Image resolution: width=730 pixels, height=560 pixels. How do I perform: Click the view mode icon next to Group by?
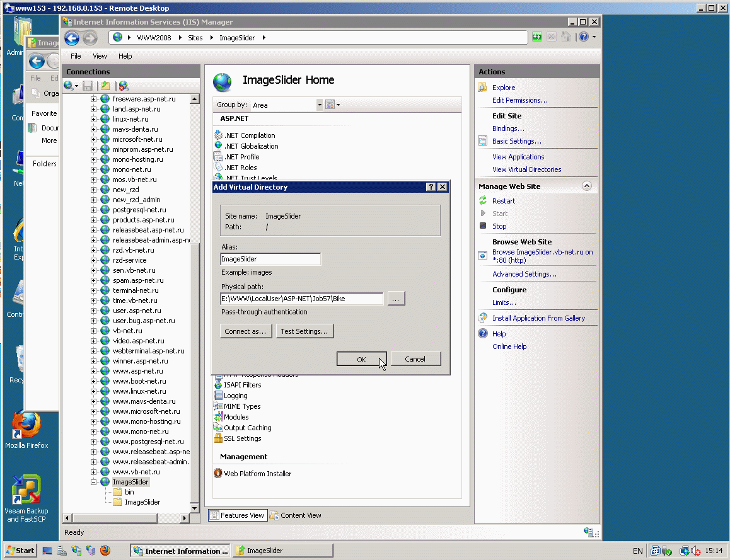click(330, 105)
